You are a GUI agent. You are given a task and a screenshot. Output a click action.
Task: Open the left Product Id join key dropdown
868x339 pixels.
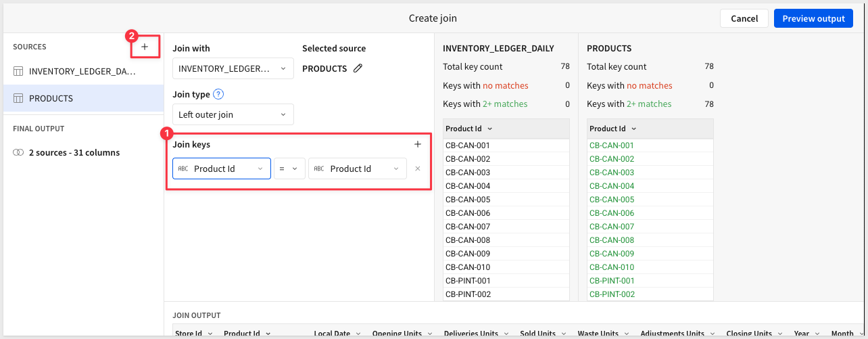221,168
